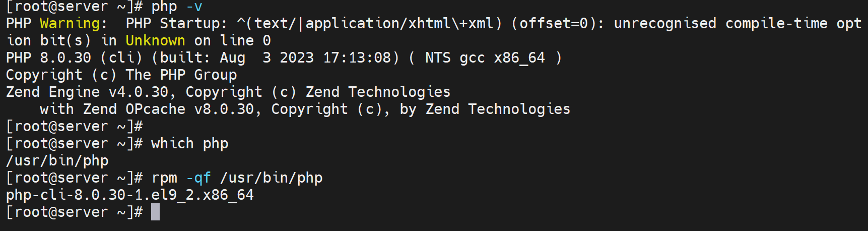Click the "application/xhtml\+xml" text
Image resolution: width=868 pixels, height=231 pixels.
click(x=399, y=23)
